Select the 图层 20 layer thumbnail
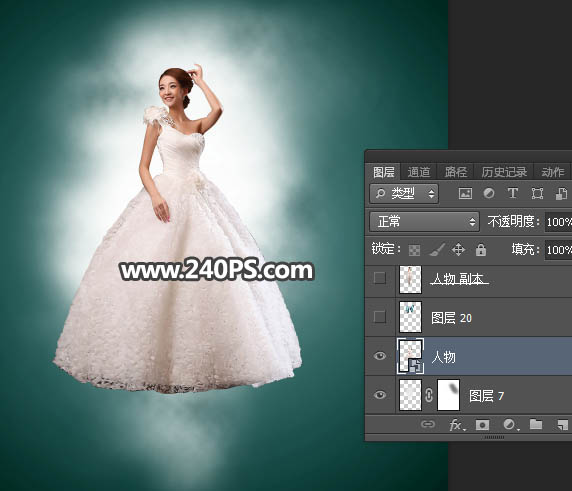 pyautogui.click(x=410, y=317)
